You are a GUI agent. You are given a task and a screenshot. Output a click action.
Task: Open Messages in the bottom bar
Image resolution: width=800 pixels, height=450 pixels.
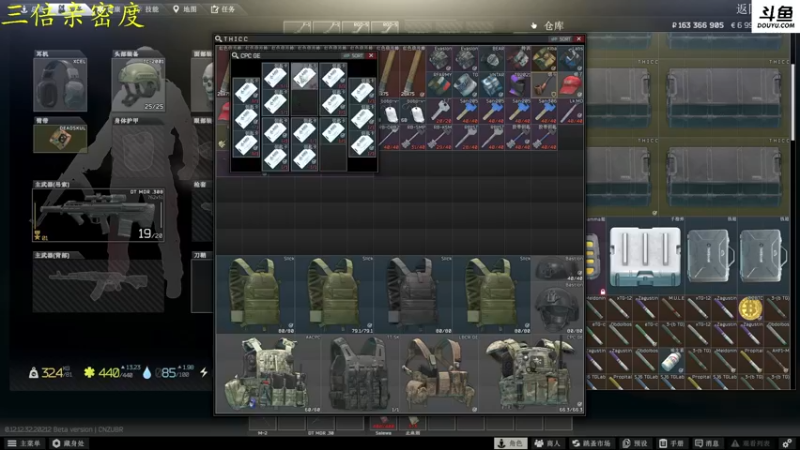click(707, 443)
